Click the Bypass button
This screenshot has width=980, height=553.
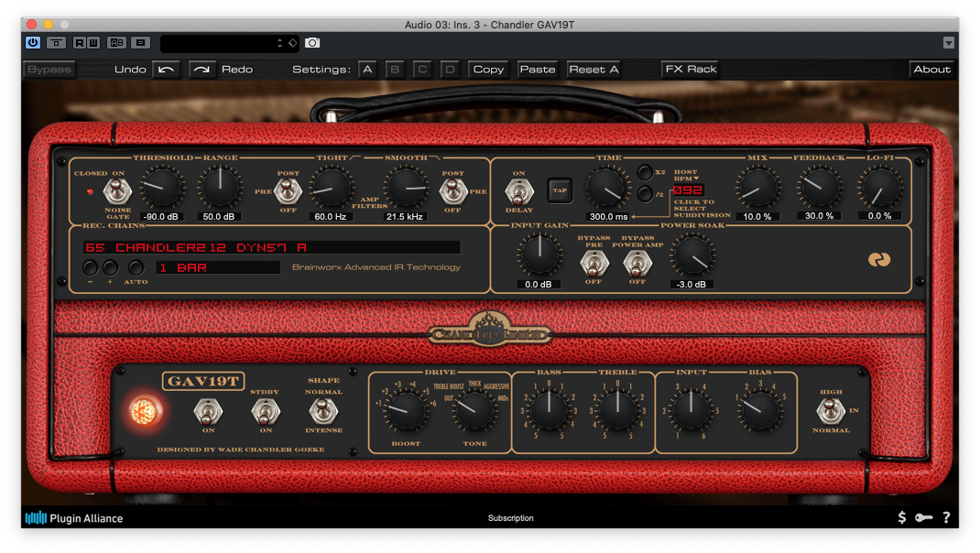click(49, 70)
